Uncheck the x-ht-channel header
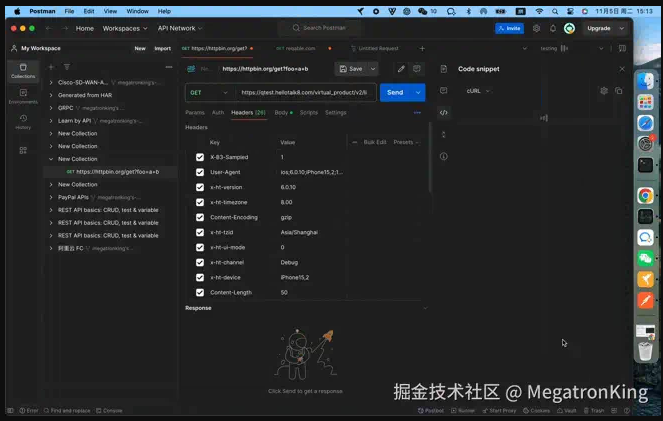The height and width of the screenshot is (421, 663). pyautogui.click(x=200, y=262)
